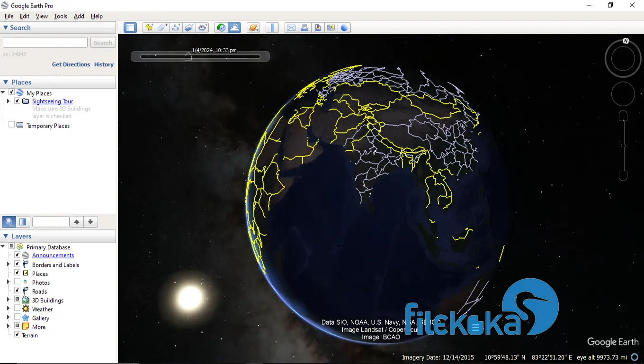
Task: Show historical imagery clock icon
Action: 221,27
